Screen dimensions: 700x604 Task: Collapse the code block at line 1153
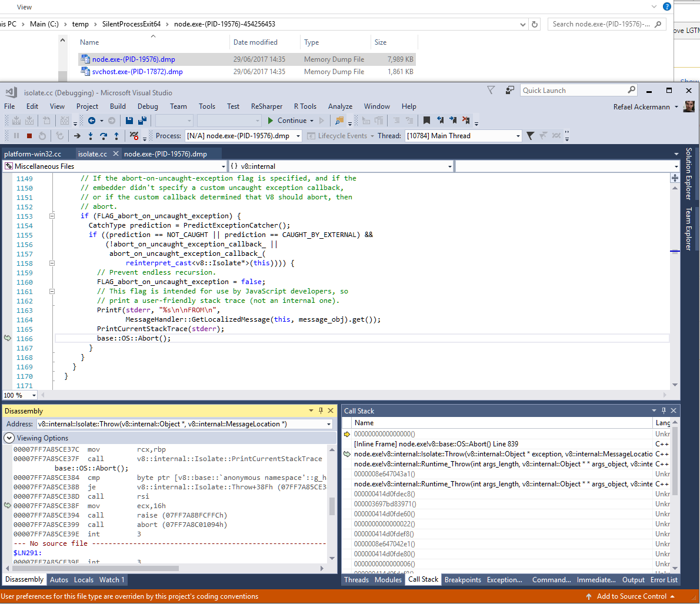[52, 216]
